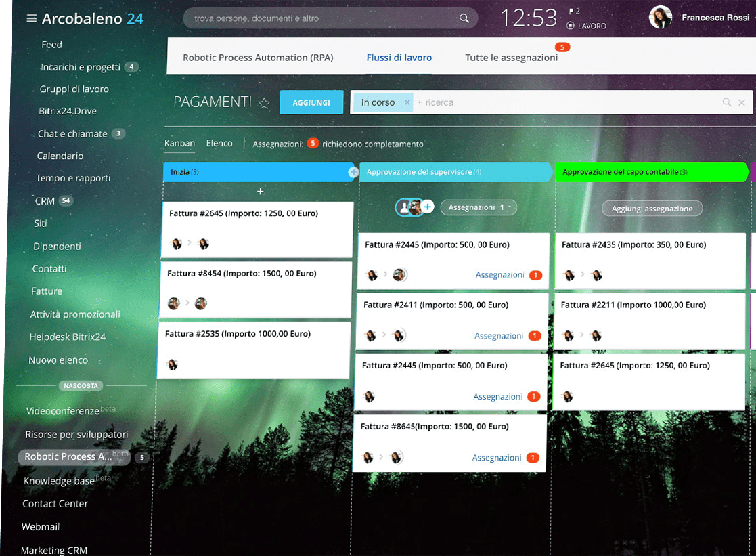Select the Kanban view tab
Image resolution: width=756 pixels, height=556 pixels.
[x=179, y=144]
